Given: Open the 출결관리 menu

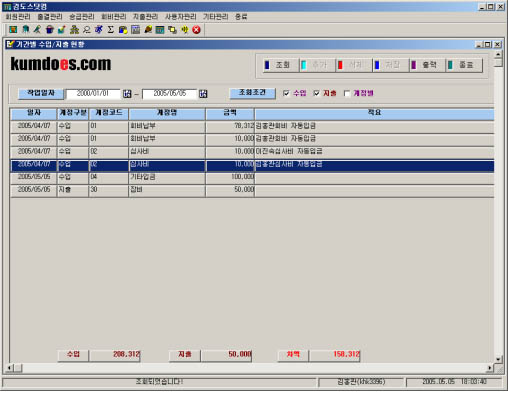Looking at the screenshot, I should [50, 17].
